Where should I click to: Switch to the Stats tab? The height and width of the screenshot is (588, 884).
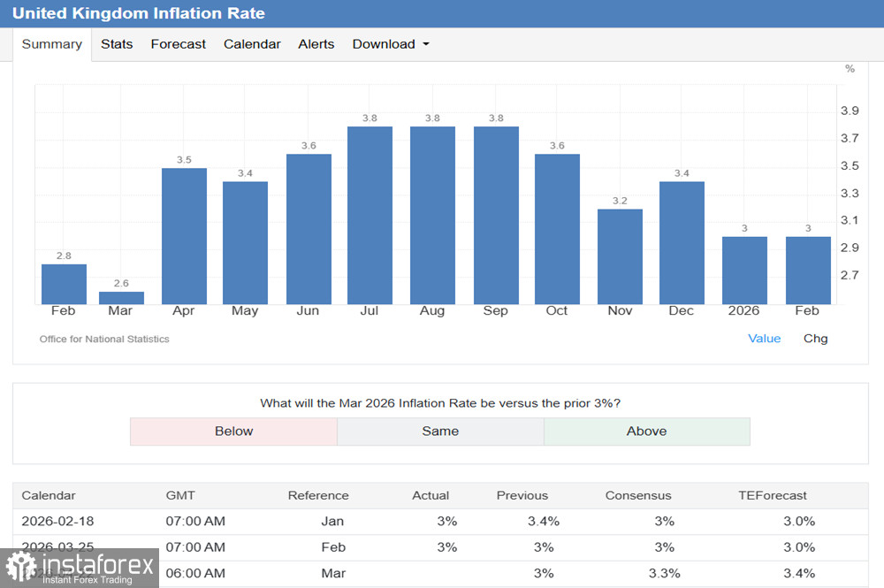[x=117, y=44]
